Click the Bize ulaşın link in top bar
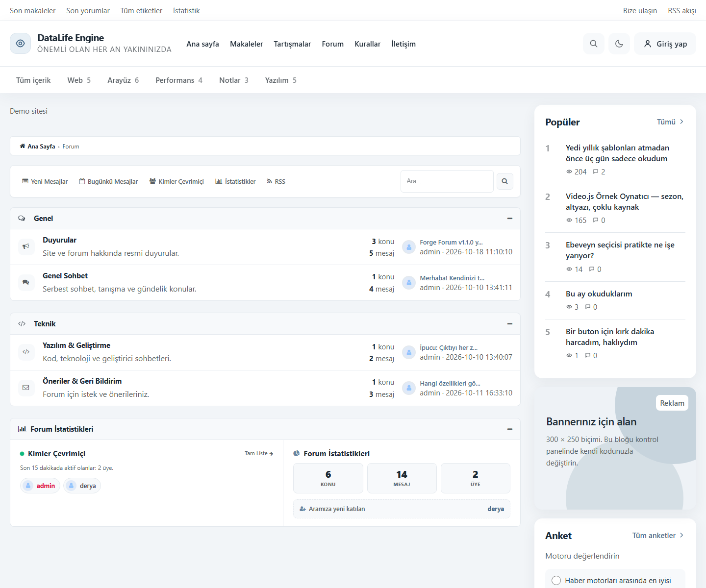 pos(640,10)
